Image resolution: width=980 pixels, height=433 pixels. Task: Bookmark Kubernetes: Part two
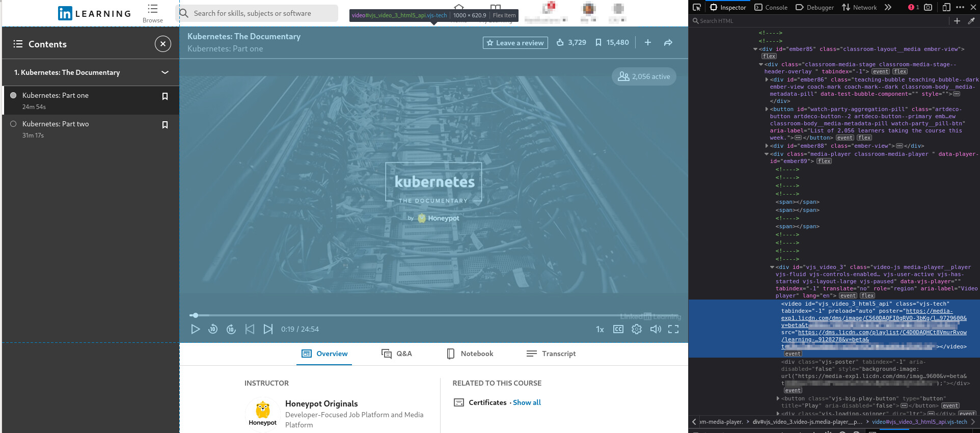click(165, 125)
